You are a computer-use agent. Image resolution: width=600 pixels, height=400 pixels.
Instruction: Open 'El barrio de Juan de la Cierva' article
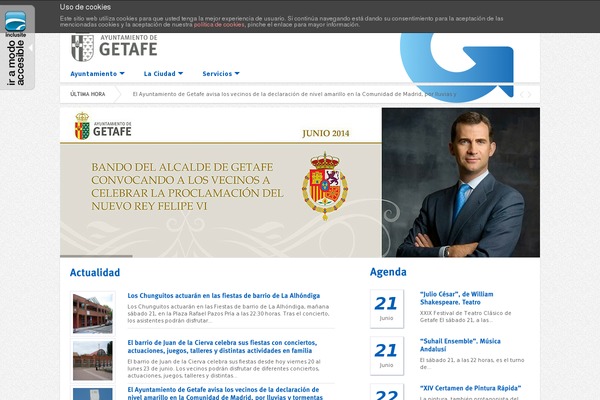click(x=222, y=346)
